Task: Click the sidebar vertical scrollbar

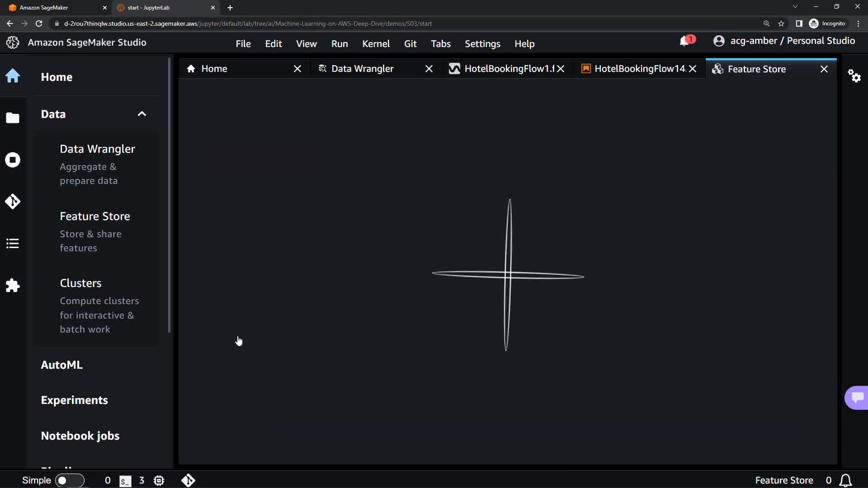Action: click(170, 194)
